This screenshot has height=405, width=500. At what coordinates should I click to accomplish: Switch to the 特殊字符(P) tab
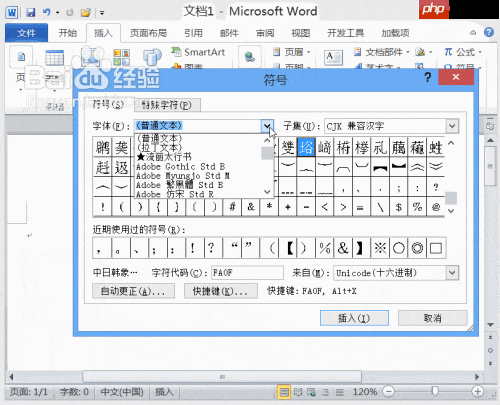(x=166, y=105)
